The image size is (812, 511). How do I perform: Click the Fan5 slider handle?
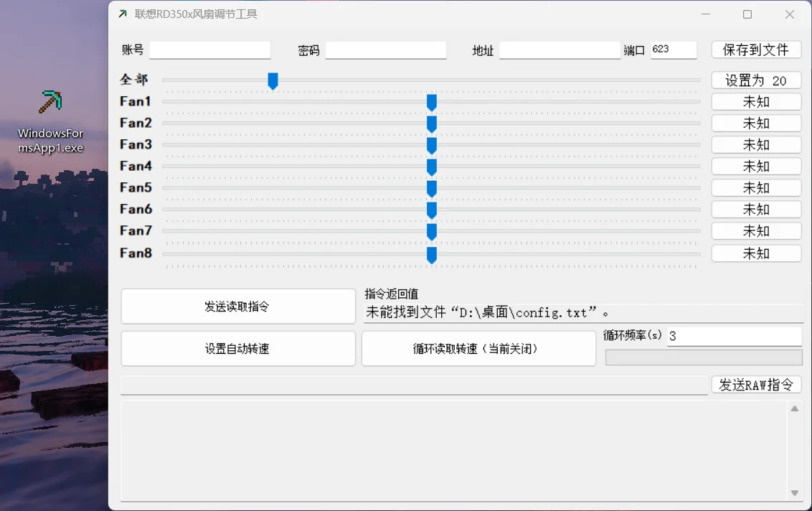tap(432, 189)
